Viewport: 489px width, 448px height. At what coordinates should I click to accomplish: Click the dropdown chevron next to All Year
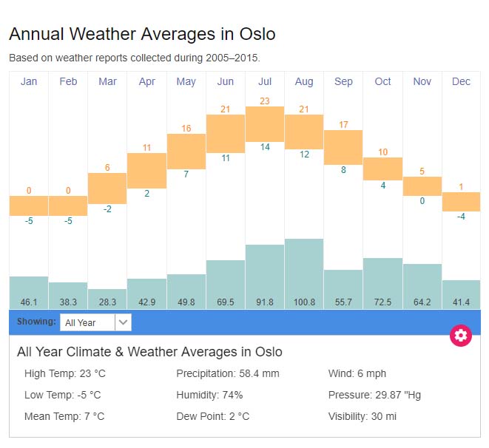[124, 322]
